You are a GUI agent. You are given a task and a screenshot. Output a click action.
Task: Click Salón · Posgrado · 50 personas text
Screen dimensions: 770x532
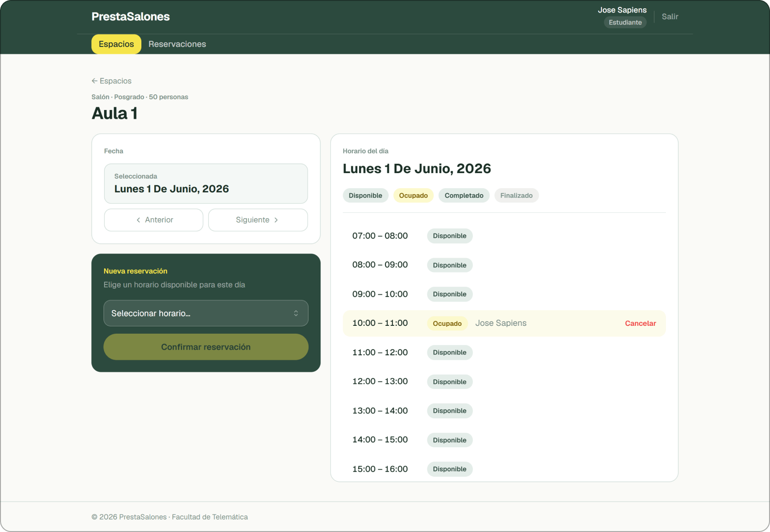point(140,97)
